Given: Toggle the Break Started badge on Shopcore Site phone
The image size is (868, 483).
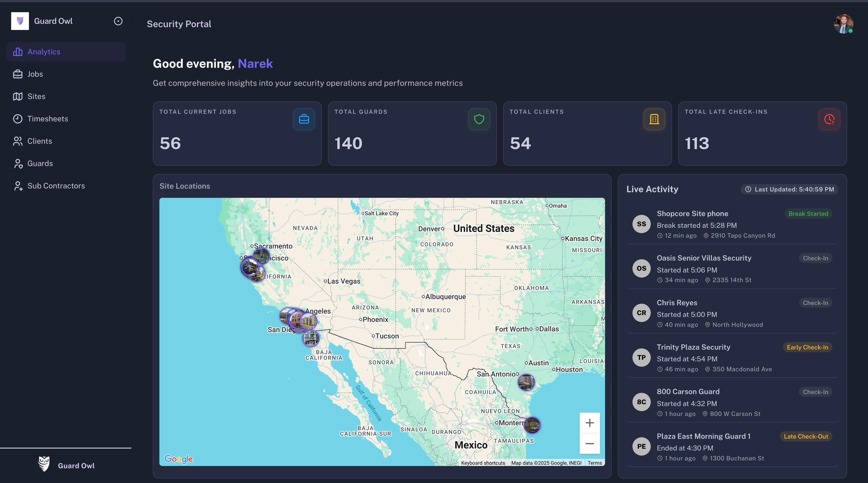Looking at the screenshot, I should [x=808, y=214].
